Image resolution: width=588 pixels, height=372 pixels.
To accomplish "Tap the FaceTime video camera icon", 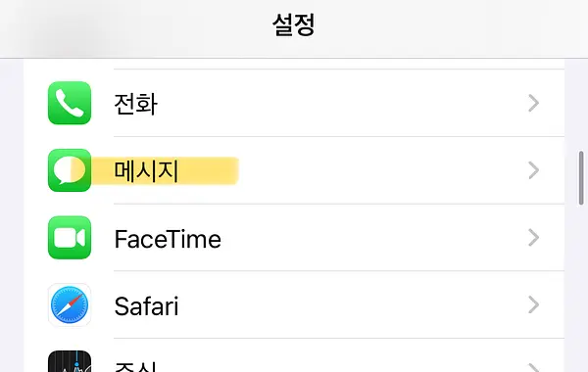I will pyautogui.click(x=70, y=238).
